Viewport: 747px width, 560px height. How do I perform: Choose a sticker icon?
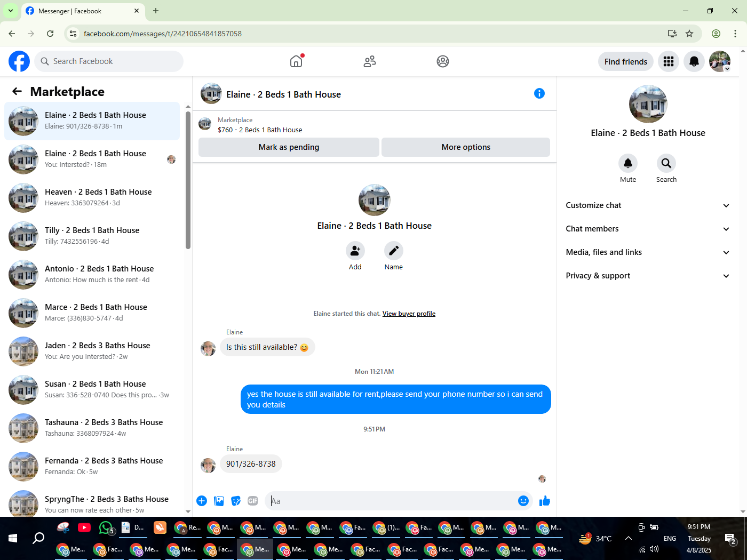(236, 501)
